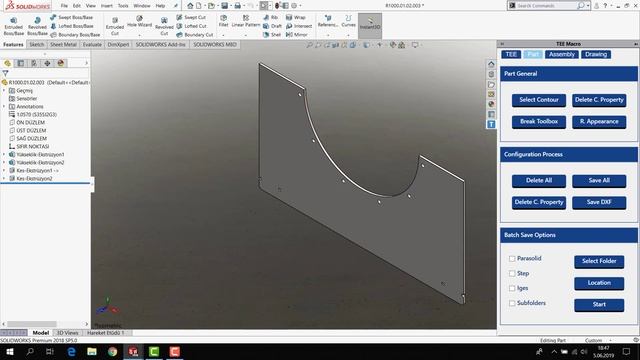This screenshot has width=640, height=360.
Task: Enable the Parasolid checkbox
Action: click(x=512, y=258)
